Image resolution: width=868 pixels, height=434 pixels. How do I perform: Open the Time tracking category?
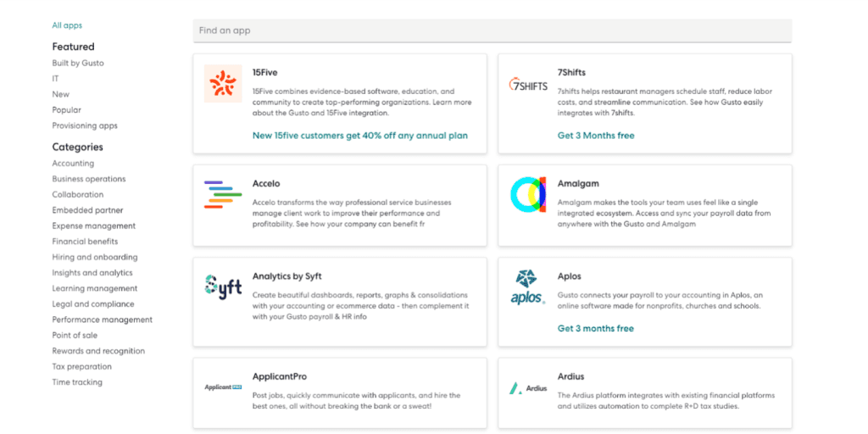click(x=77, y=382)
